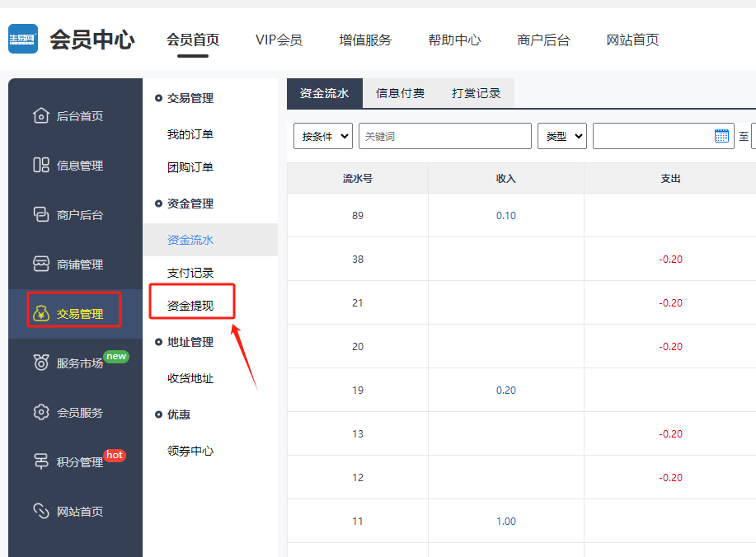This screenshot has height=557, width=756.
Task: Click the site logo beside 会员中心
Action: pyautogui.click(x=23, y=39)
